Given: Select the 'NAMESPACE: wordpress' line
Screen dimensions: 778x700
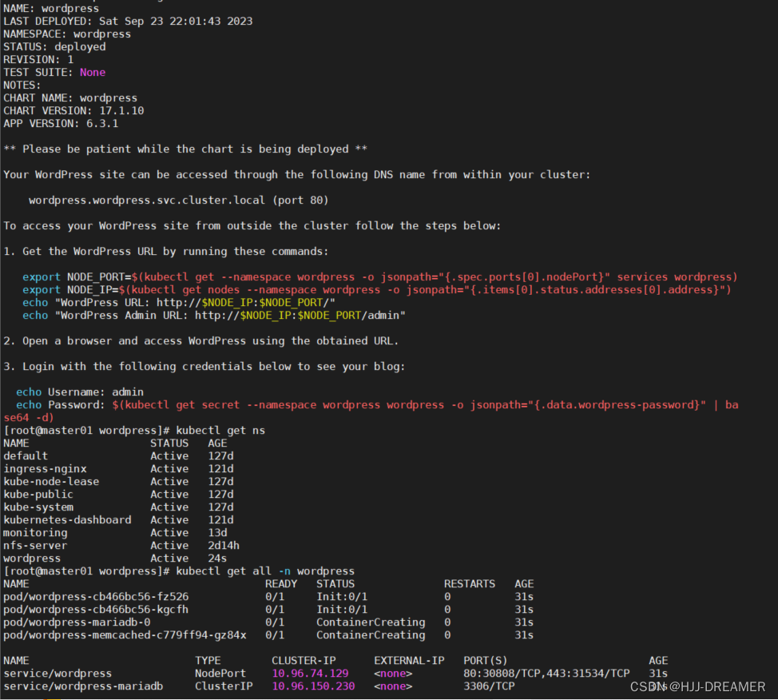Looking at the screenshot, I should 67,34.
